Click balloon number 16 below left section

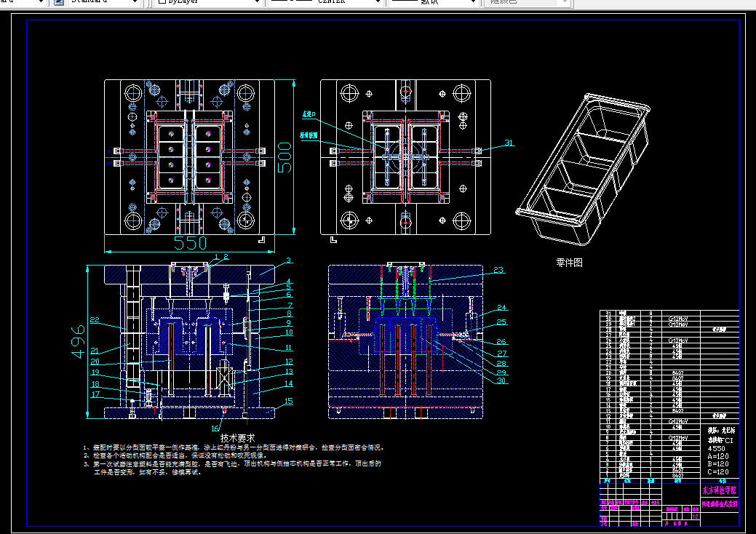[215, 429]
